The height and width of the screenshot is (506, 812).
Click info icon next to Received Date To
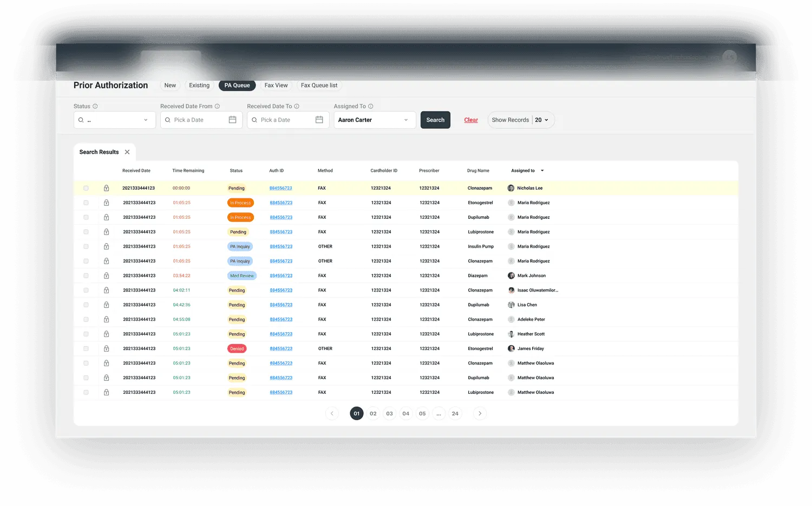click(297, 106)
